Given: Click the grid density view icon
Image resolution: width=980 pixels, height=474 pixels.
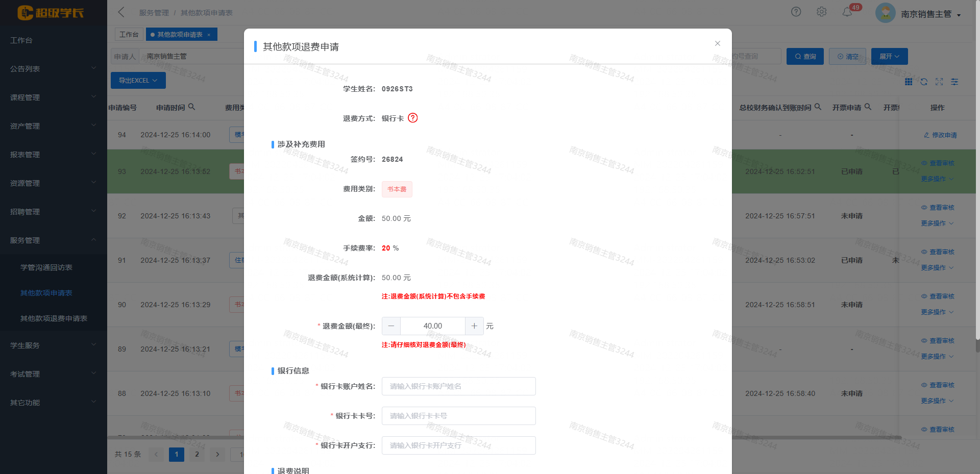Looking at the screenshot, I should click(909, 82).
